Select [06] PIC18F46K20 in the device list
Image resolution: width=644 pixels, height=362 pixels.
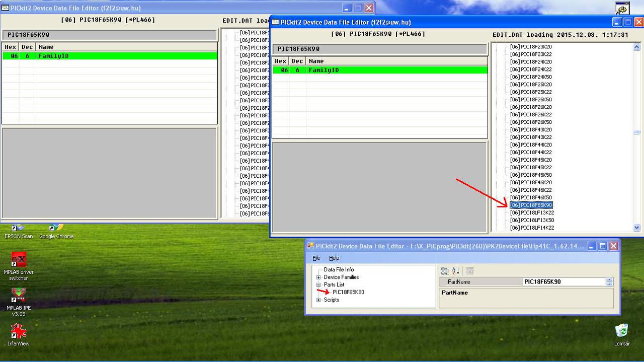coord(531,183)
